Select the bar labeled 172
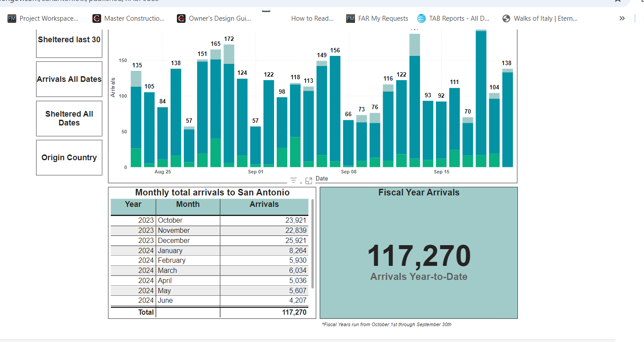Viewport: 644px width, 342px height. tap(229, 106)
